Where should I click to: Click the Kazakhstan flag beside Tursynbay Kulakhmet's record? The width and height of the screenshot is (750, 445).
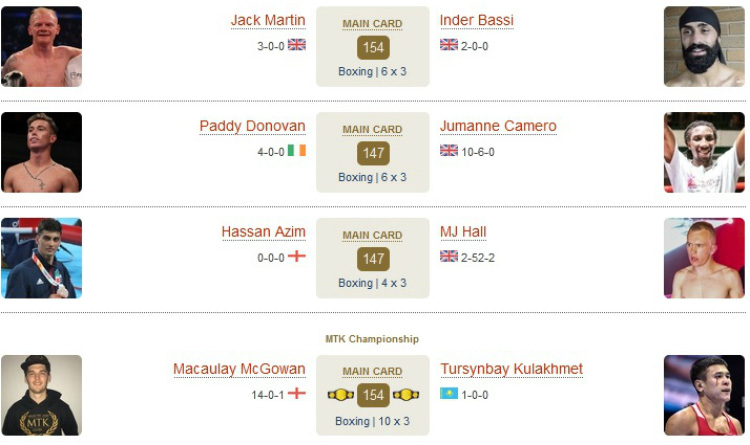(449, 393)
